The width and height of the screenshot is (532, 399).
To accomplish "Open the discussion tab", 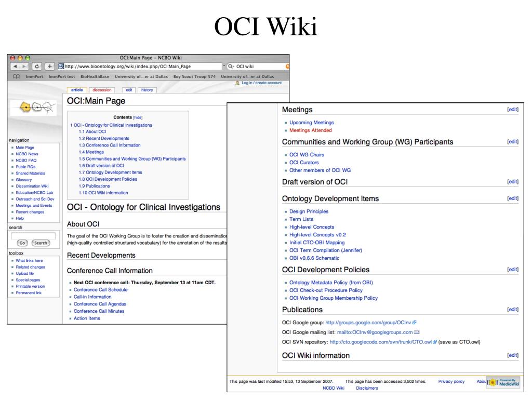I will point(102,90).
